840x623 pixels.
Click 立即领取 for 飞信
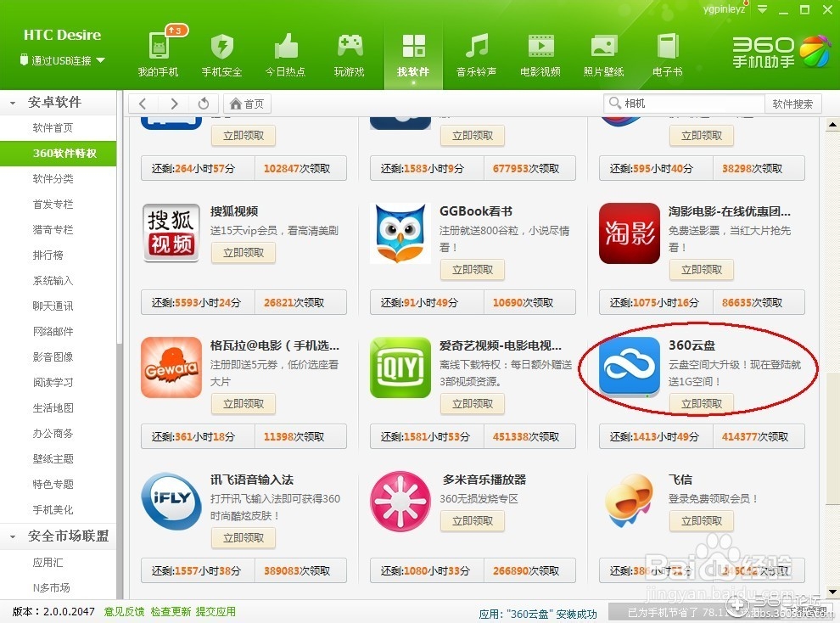tap(701, 520)
